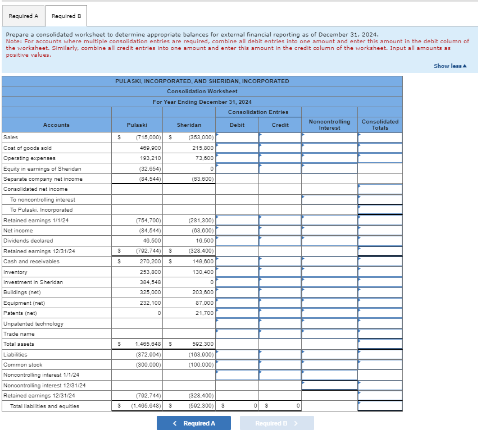Click Sheridan Buildings value 203,600
The height and width of the screenshot is (430, 504).
click(x=203, y=292)
